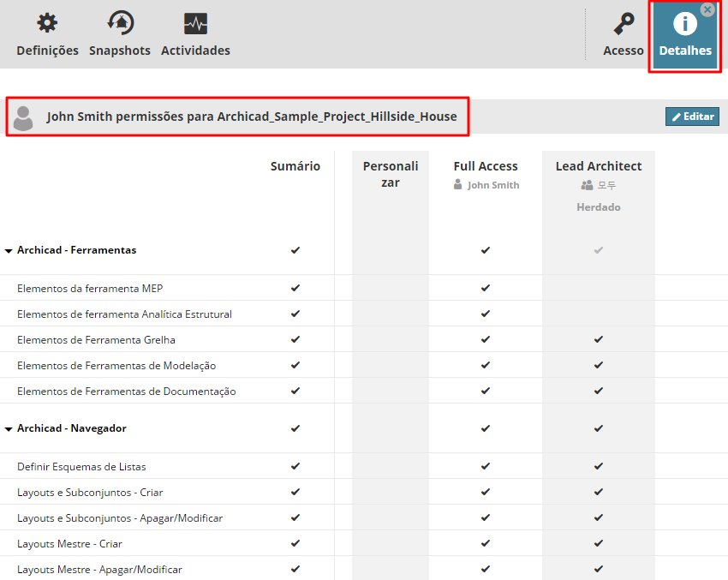
Task: Select the Layouts Mestre - Criar row label
Action: [x=69, y=543]
